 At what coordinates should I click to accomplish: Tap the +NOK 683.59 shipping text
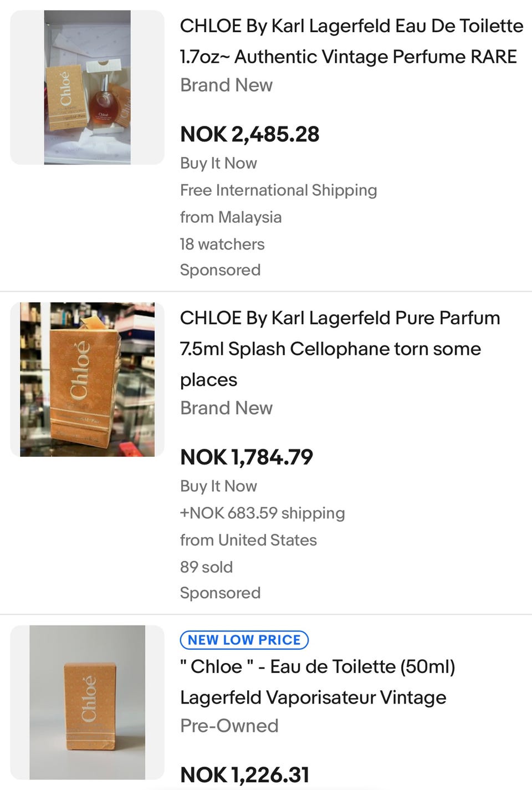(x=262, y=513)
